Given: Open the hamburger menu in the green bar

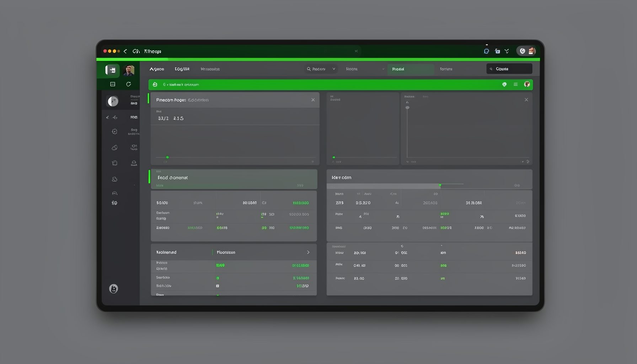Looking at the screenshot, I should click(515, 84).
